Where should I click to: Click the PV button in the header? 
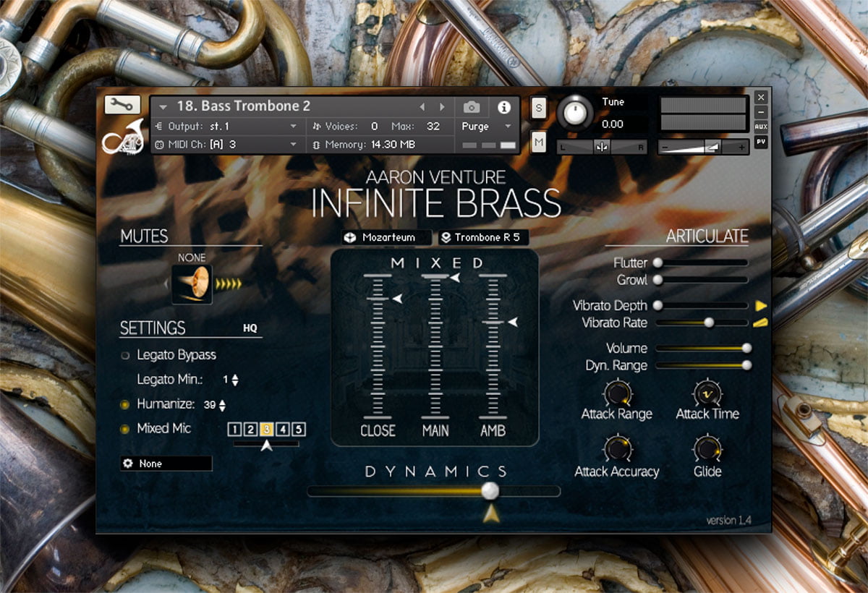coord(761,142)
